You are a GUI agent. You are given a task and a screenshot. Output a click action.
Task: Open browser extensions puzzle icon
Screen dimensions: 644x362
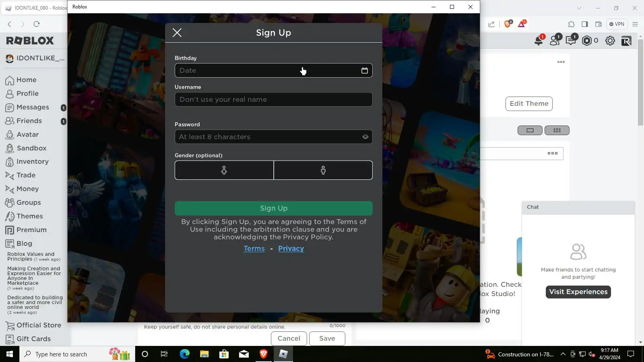click(x=572, y=24)
